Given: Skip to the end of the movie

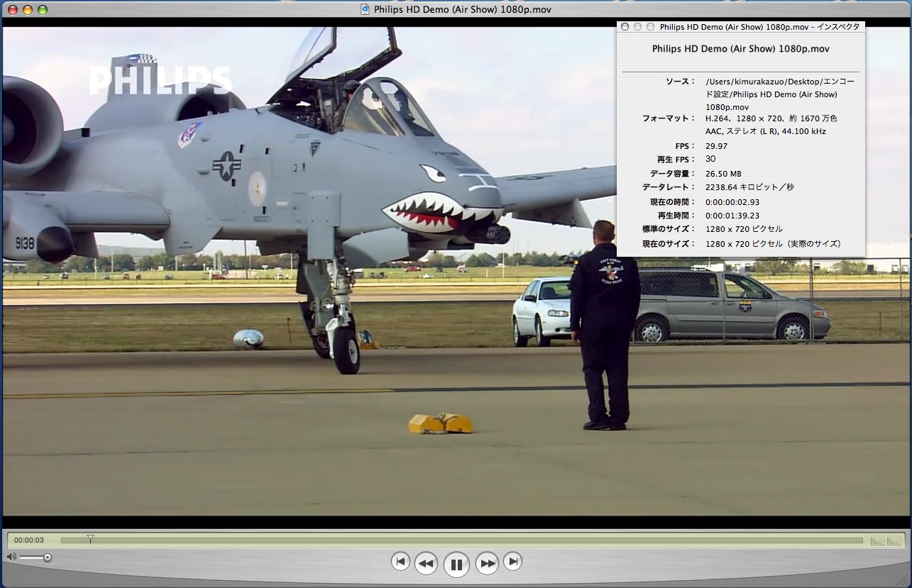Looking at the screenshot, I should click(x=512, y=561).
